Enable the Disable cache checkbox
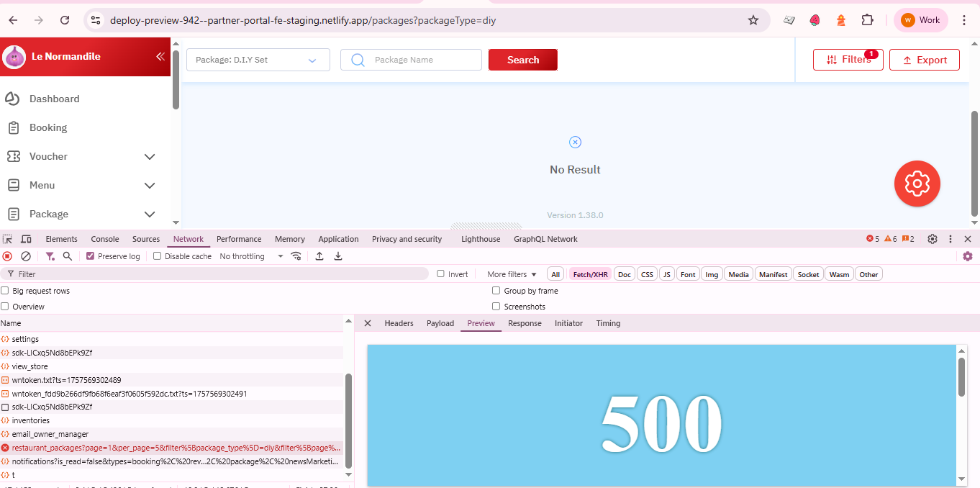Viewport: 980px width, 488px height. tap(157, 256)
